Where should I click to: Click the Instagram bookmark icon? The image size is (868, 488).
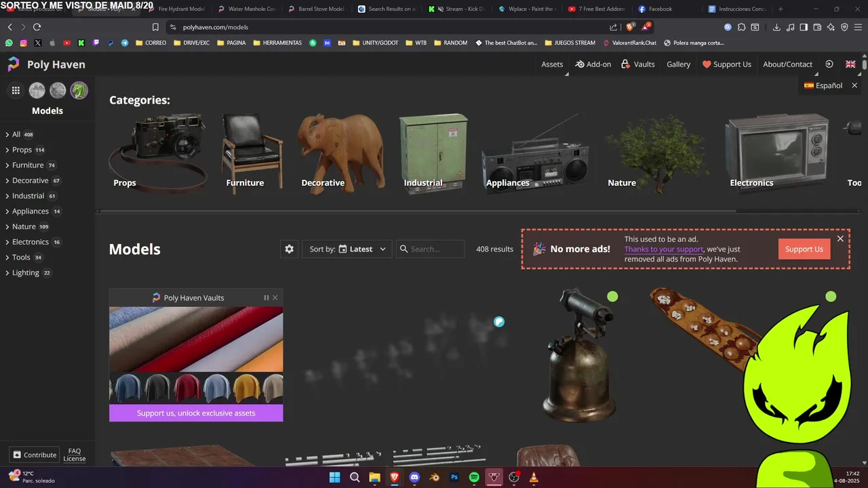tap(23, 43)
